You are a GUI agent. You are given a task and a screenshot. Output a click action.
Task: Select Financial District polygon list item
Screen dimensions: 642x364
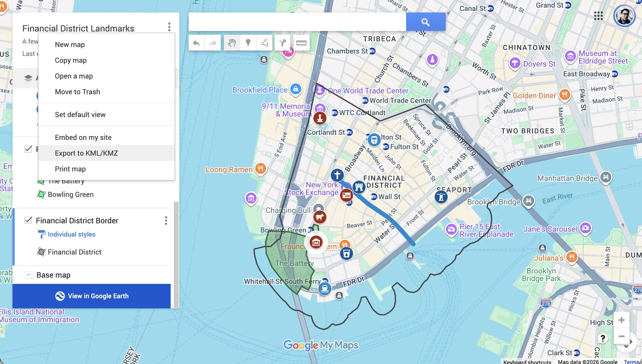(x=74, y=252)
